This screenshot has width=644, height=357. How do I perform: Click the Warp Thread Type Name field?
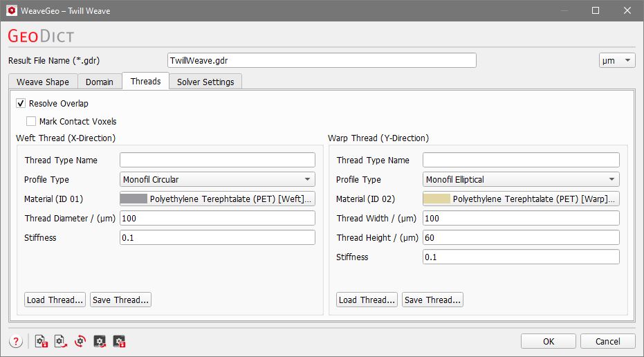pos(521,160)
